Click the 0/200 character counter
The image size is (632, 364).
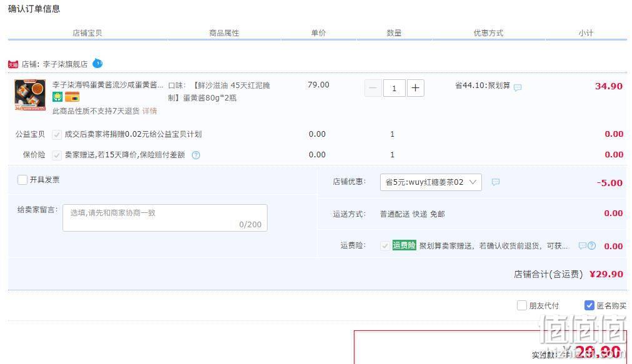click(250, 225)
